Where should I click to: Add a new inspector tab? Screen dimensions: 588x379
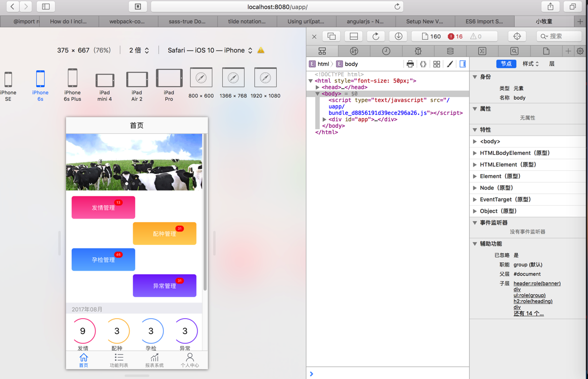pyautogui.click(x=568, y=51)
